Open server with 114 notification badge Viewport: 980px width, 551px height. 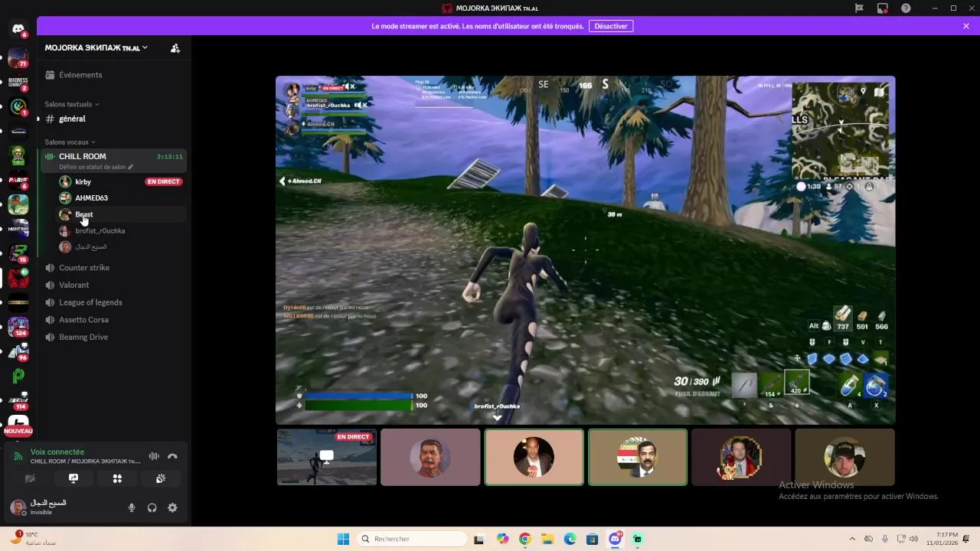click(18, 400)
